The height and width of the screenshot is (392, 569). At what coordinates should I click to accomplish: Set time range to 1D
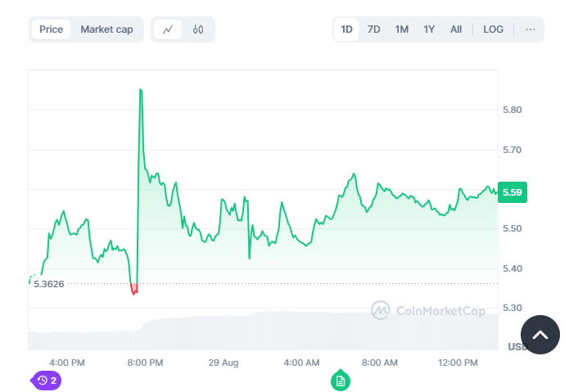coord(346,29)
